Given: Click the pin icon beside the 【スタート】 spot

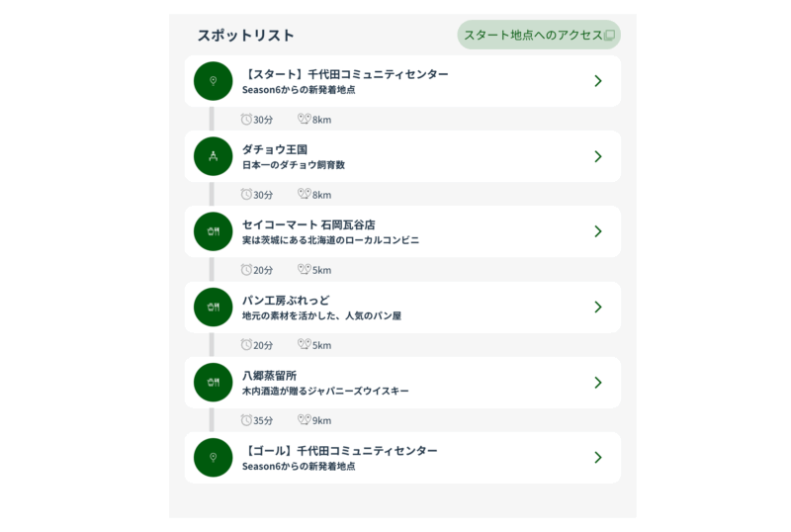Looking at the screenshot, I should click(213, 81).
